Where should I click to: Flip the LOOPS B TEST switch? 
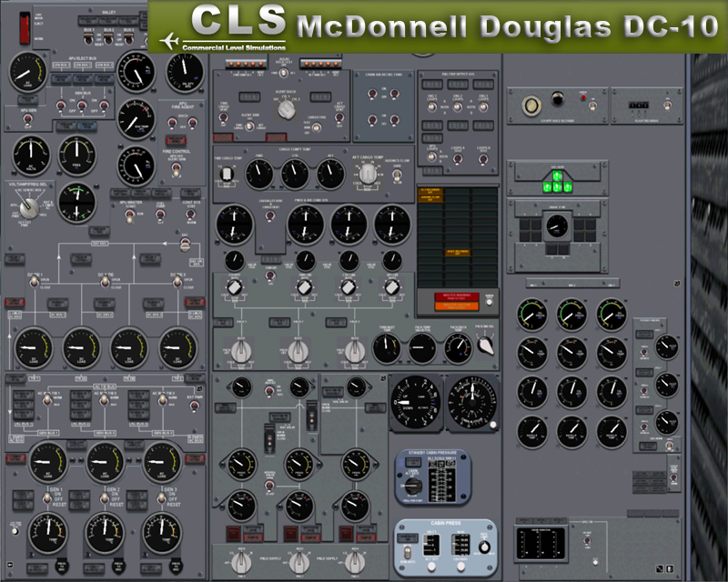[x=483, y=159]
